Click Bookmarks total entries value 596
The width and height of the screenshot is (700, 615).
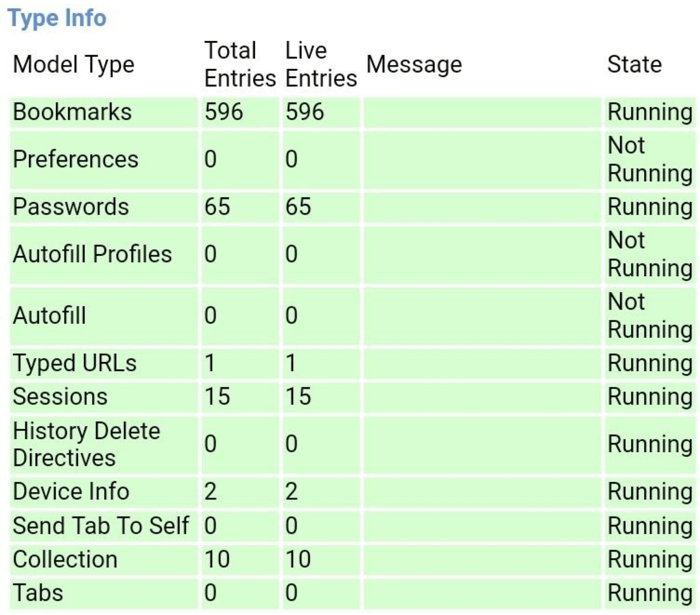click(x=223, y=112)
